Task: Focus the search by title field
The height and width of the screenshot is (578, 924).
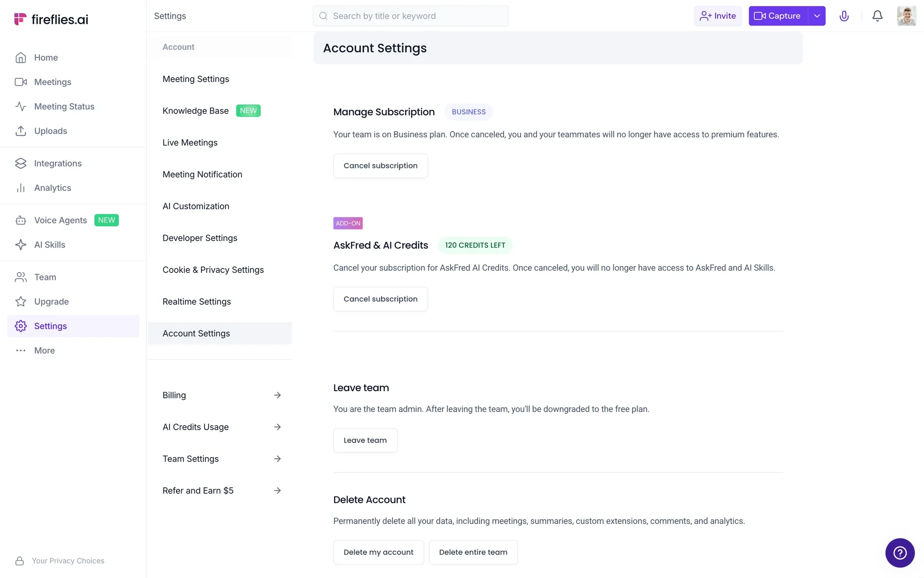Action: tap(411, 16)
